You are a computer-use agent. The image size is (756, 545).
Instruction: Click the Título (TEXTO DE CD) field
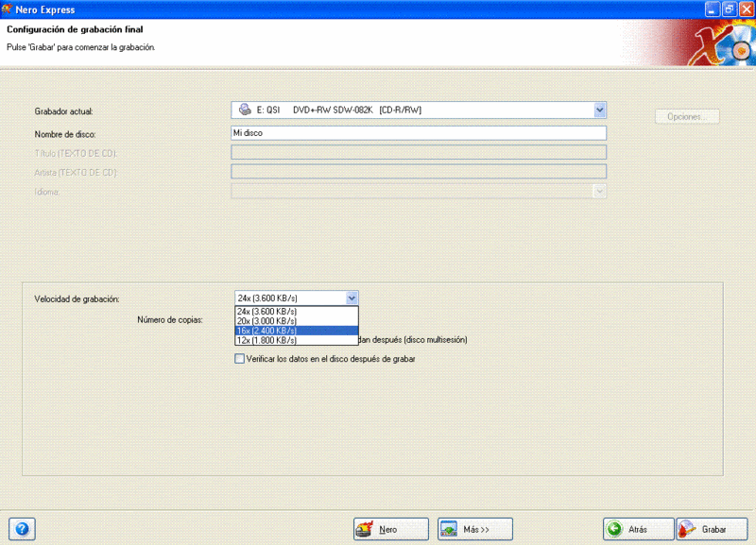[419, 152]
